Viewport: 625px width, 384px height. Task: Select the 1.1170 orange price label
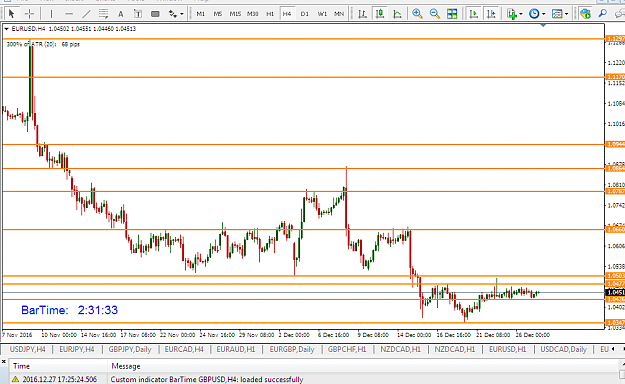615,77
